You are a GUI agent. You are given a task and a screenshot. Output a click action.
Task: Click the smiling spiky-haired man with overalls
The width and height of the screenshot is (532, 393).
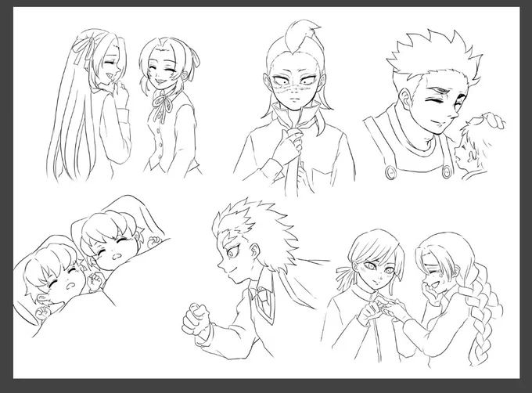tap(422, 105)
